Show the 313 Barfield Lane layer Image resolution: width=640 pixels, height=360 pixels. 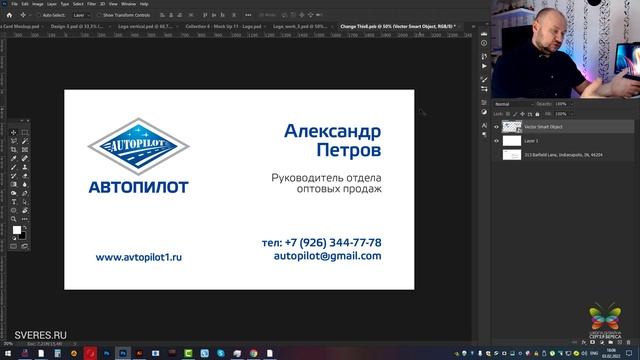496,155
